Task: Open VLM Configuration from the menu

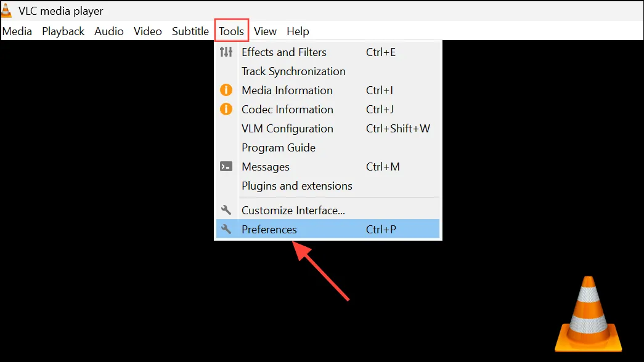Action: tap(328, 129)
